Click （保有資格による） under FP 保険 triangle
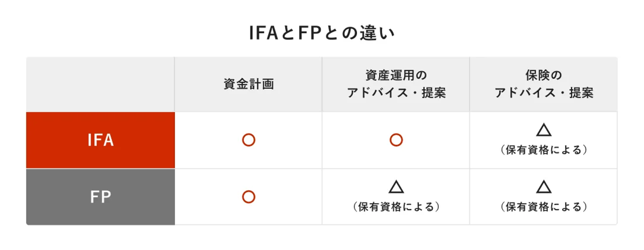This screenshot has width=644, height=250. pos(543,207)
